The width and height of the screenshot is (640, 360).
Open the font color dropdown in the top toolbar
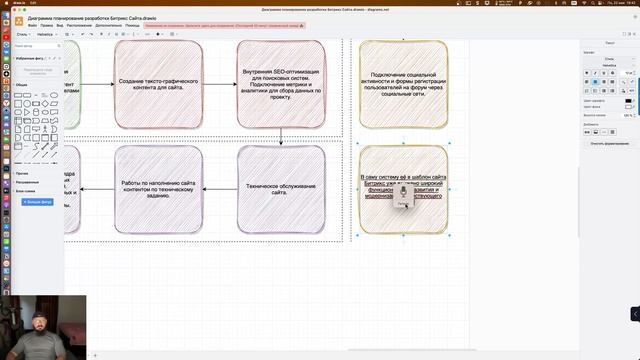(160, 34)
